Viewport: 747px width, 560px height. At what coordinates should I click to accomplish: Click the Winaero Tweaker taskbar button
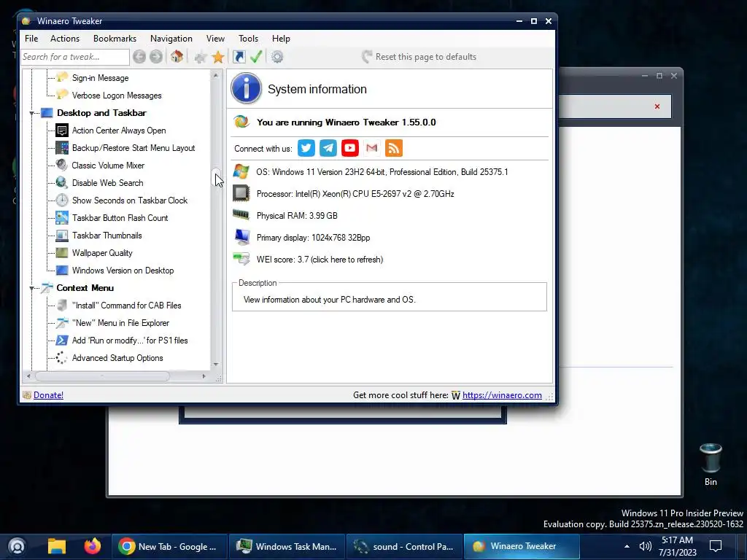coord(522,546)
